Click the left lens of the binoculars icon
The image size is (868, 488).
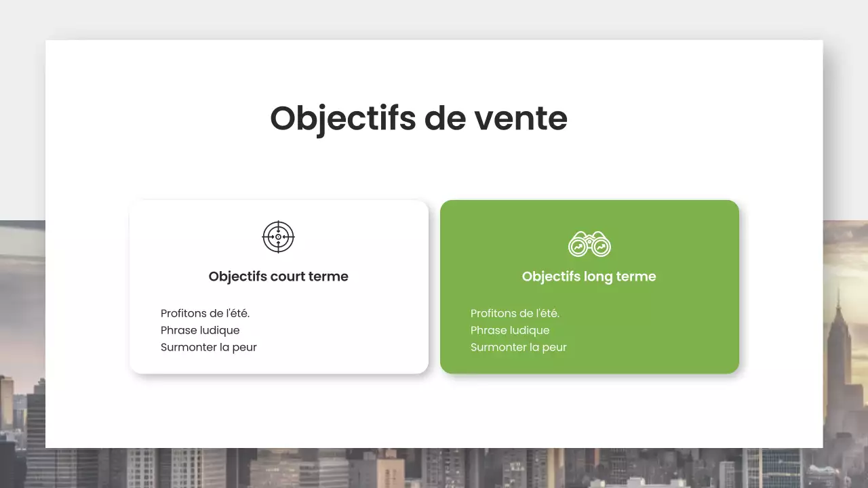(580, 246)
